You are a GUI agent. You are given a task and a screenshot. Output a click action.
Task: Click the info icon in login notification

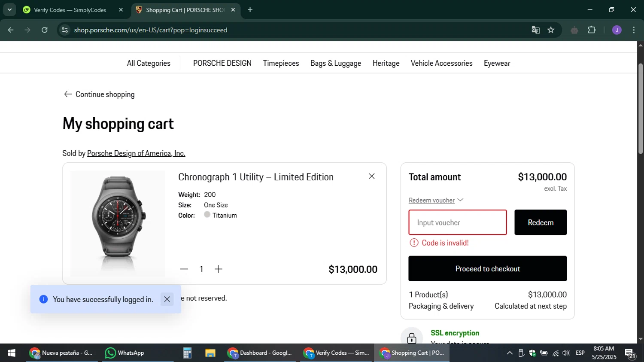point(43,299)
